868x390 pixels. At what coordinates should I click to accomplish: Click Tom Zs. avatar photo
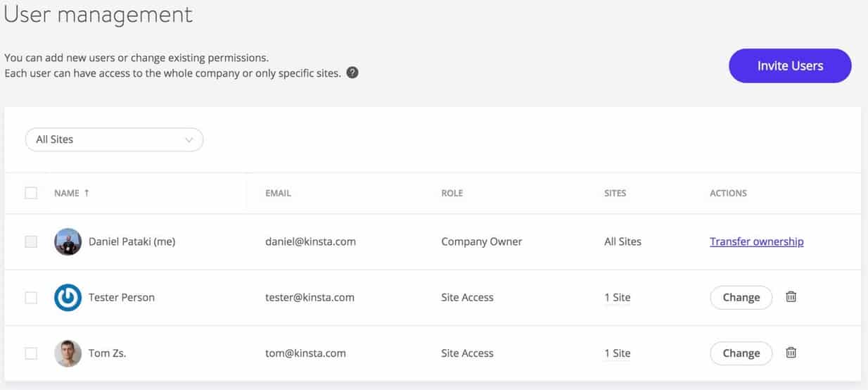tap(68, 353)
